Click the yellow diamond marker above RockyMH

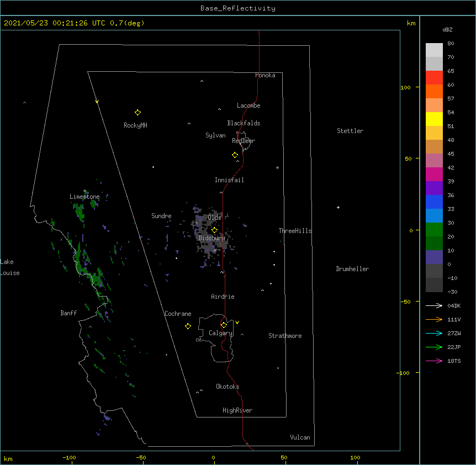pyautogui.click(x=137, y=112)
